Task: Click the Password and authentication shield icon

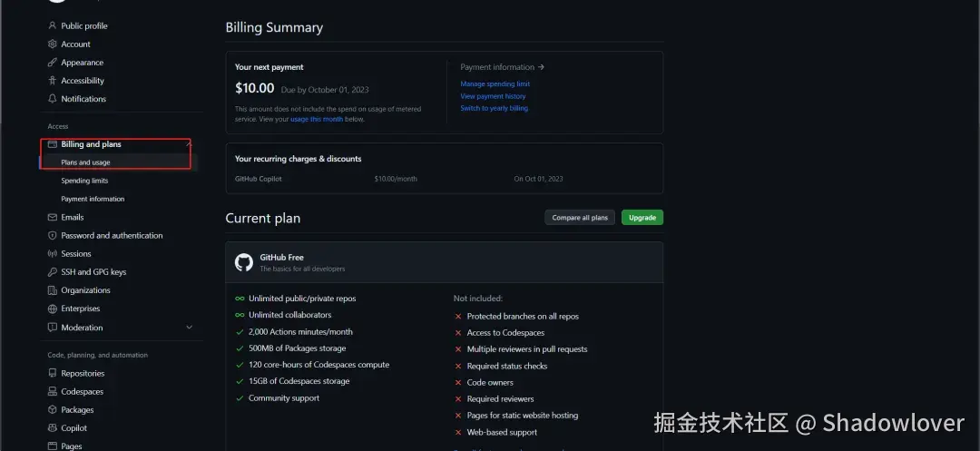Action: click(53, 236)
